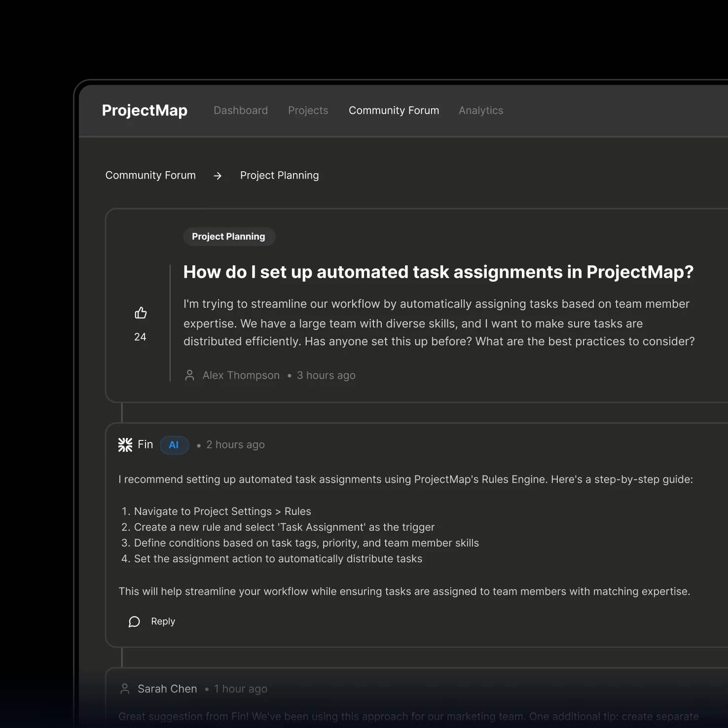Click Sarah Chen's 'Great suggestion from Fin' text

408,716
